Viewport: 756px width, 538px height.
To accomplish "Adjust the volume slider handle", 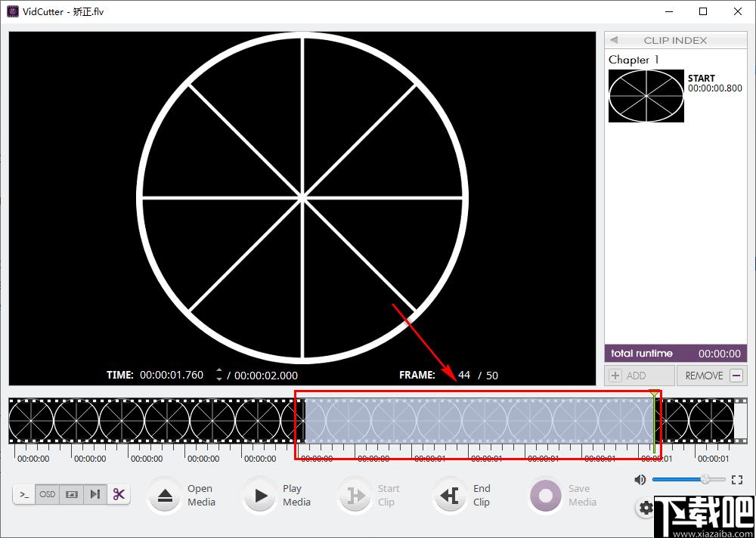I will coord(705,479).
